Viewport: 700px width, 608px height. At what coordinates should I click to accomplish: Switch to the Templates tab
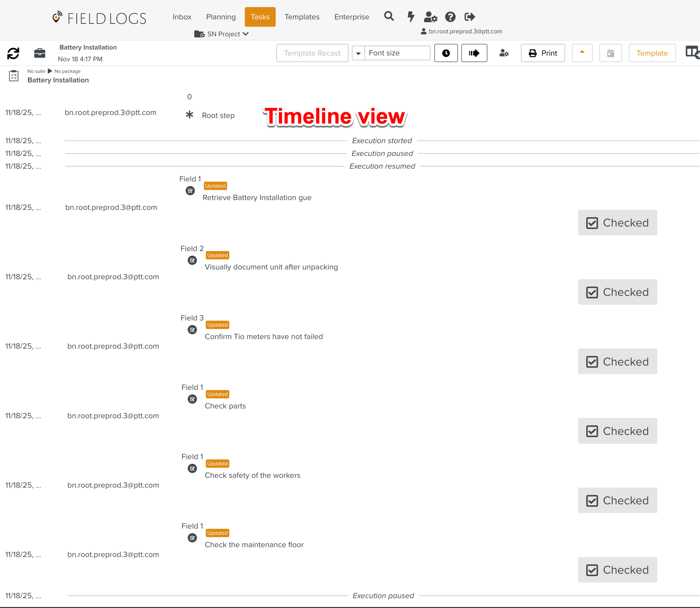tap(302, 17)
